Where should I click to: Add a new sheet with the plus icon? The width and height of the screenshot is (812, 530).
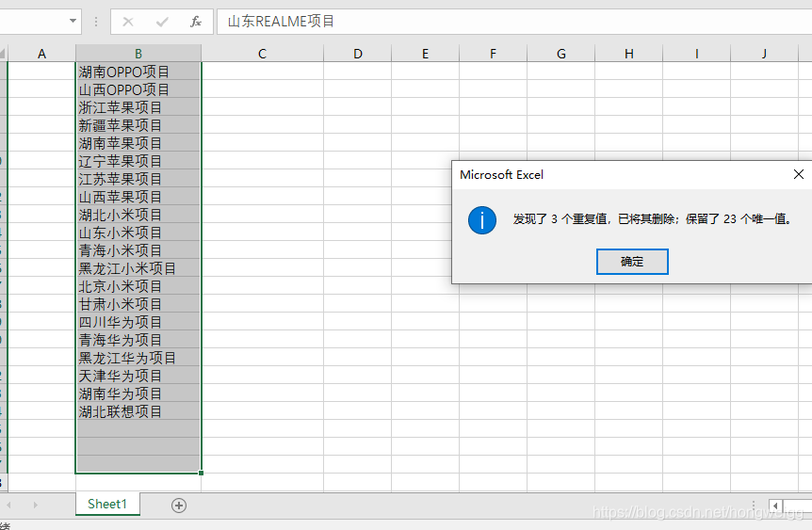click(179, 506)
